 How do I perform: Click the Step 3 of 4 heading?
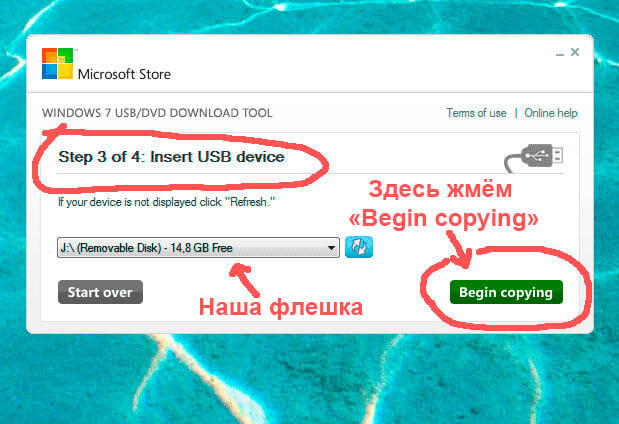pos(171,157)
